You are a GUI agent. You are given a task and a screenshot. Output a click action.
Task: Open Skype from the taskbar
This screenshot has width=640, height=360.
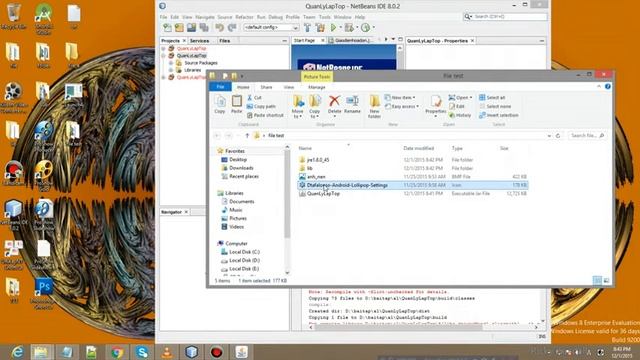click(x=142, y=352)
